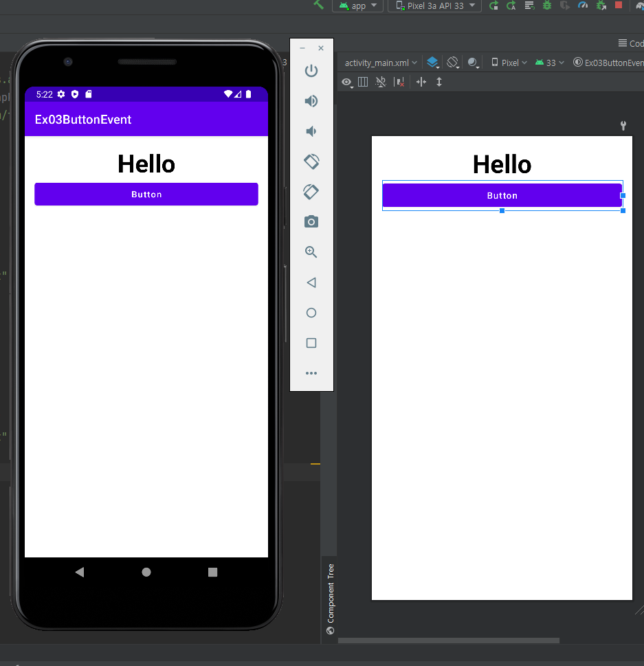Click the wrench icon above design preview
The height and width of the screenshot is (666, 644).
coord(623,126)
